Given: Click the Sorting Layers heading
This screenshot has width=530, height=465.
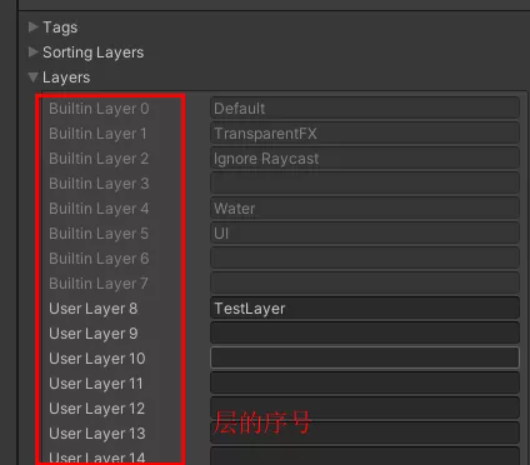Looking at the screenshot, I should click(x=93, y=52).
